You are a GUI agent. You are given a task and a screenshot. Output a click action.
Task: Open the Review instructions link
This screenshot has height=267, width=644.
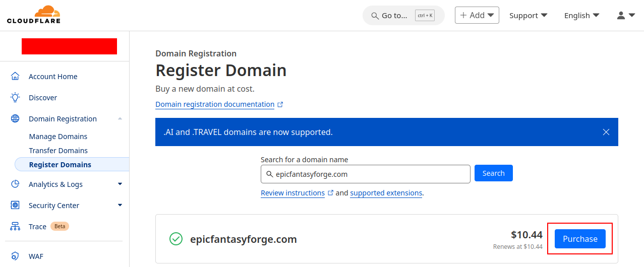(x=292, y=193)
